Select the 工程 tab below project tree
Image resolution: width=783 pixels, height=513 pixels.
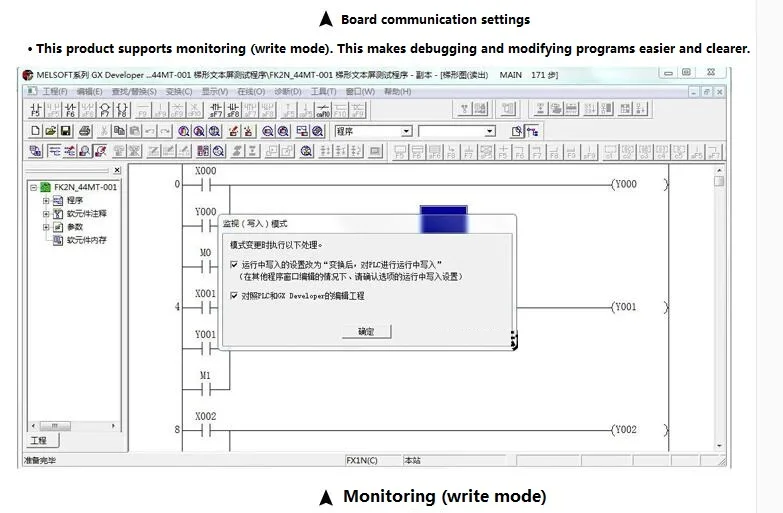click(x=42, y=440)
